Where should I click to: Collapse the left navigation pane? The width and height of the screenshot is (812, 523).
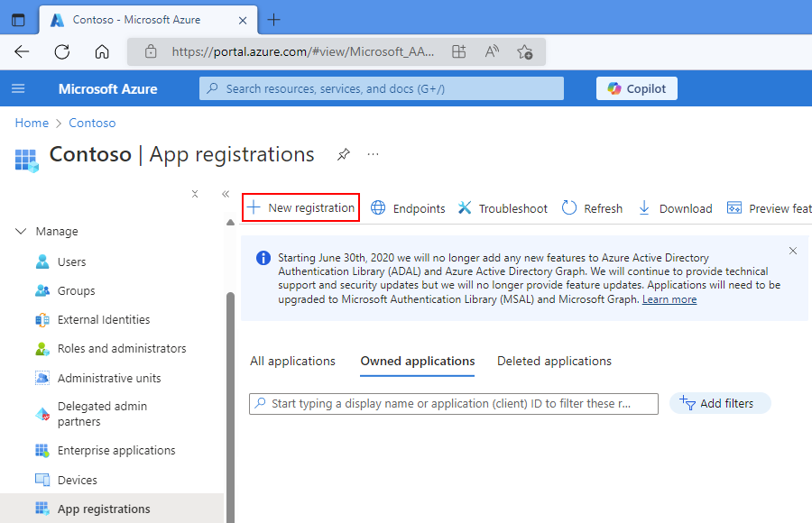226,193
